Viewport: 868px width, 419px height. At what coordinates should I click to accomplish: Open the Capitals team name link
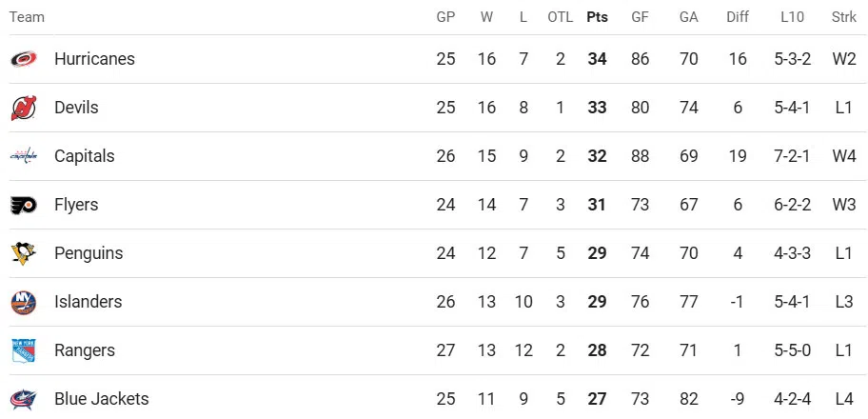[x=84, y=156]
